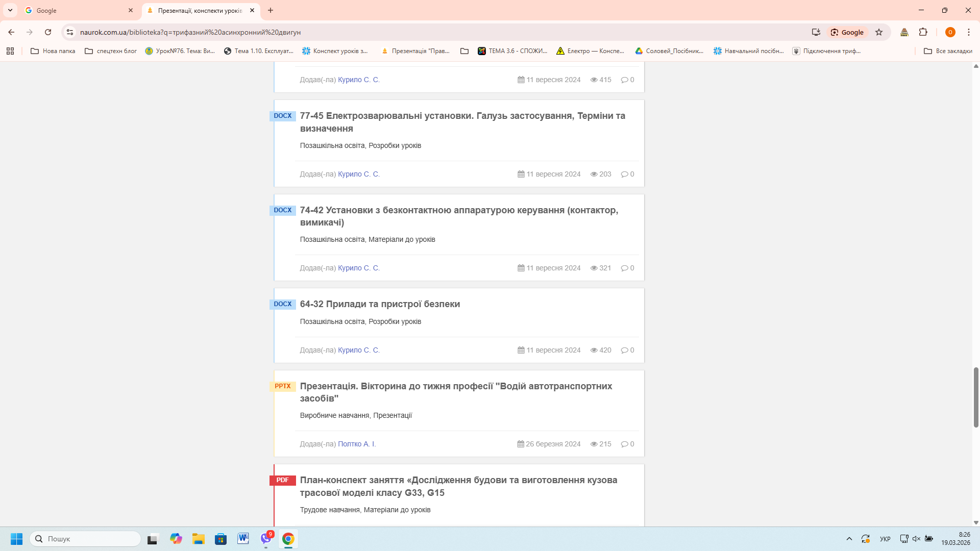Click the browser reload page icon
980x551 pixels.
(x=48, y=32)
